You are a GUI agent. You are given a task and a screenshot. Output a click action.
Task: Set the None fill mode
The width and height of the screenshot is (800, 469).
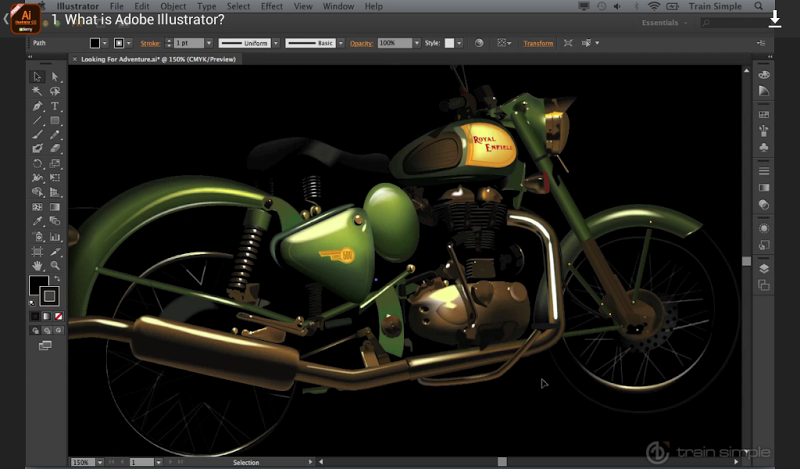click(59, 316)
